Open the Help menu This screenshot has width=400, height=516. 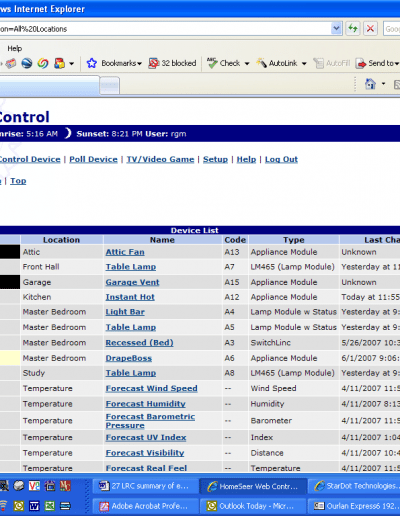15,48
